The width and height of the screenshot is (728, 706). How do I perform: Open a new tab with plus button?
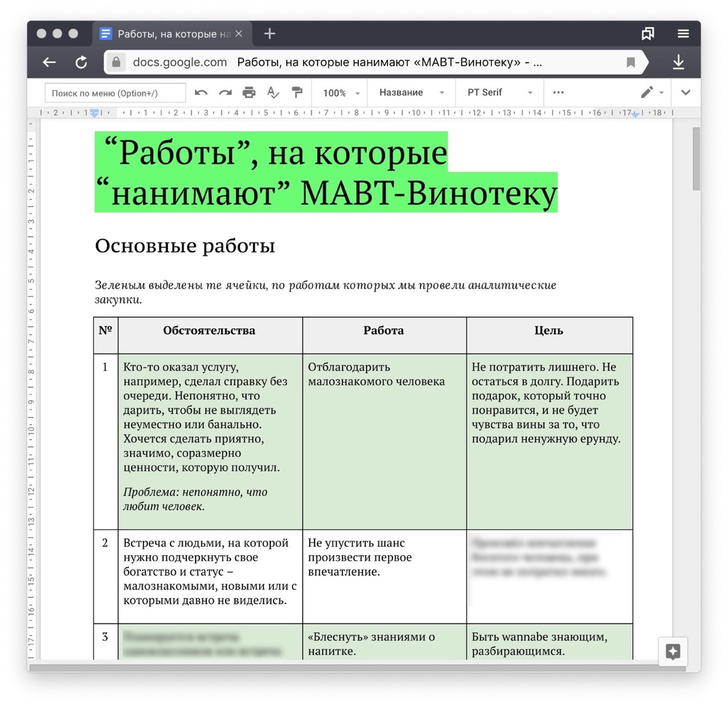tap(270, 34)
